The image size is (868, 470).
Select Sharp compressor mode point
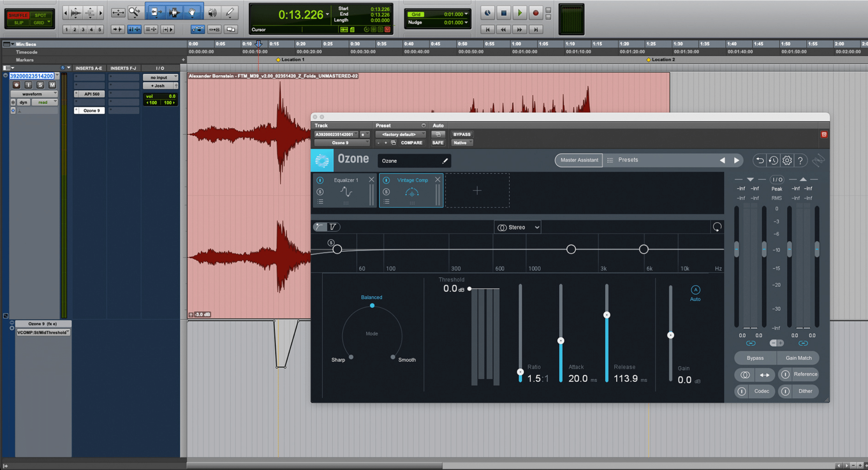pos(351,357)
